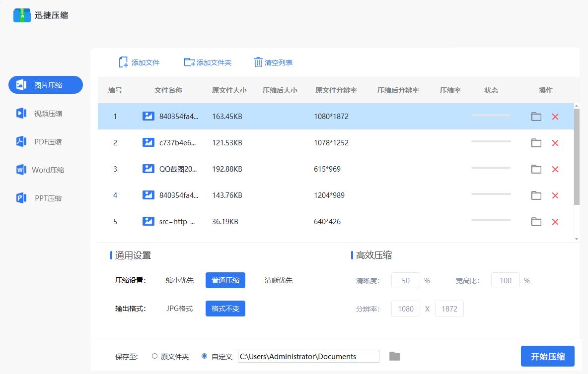Open the output folder for file c737b4e6
This screenshot has height=374, width=588.
pos(536,143)
